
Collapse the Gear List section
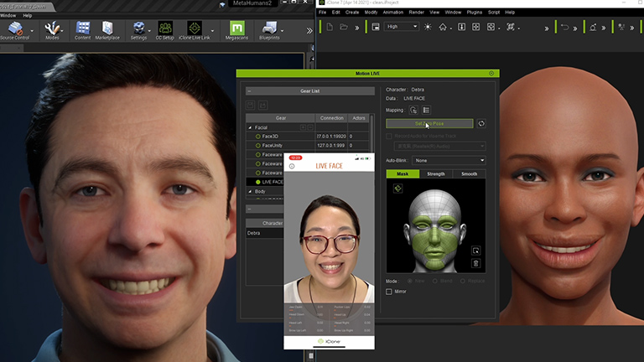pos(249,91)
